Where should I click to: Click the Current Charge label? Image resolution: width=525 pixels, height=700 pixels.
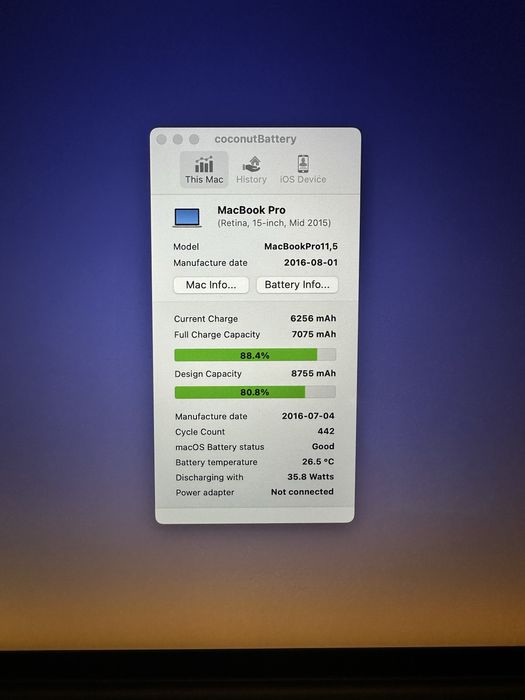pos(206,319)
